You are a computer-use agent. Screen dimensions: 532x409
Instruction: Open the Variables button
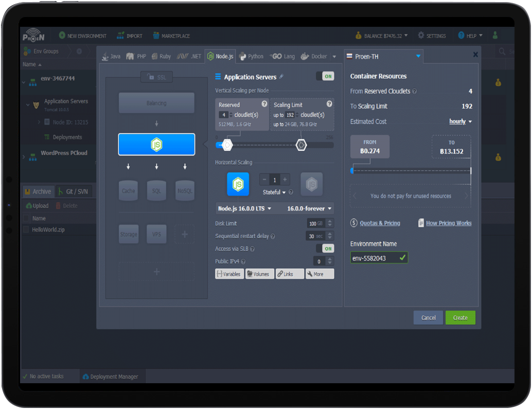click(x=229, y=274)
